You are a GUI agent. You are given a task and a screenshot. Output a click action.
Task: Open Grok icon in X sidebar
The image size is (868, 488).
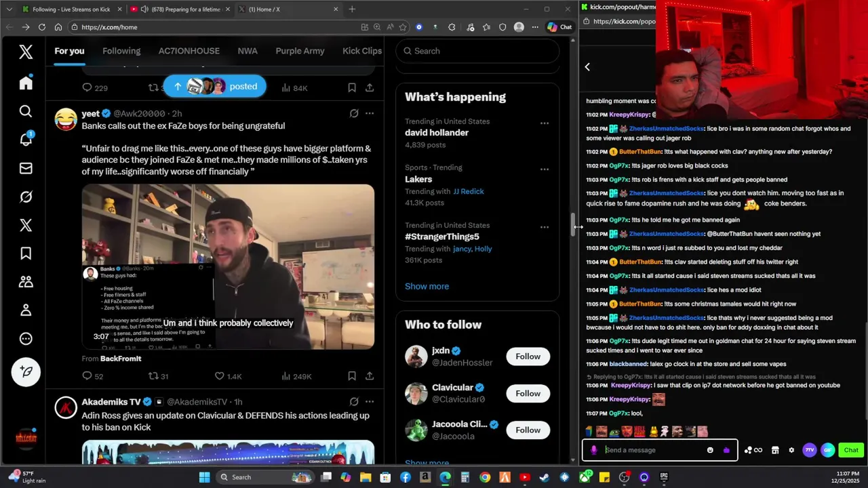tap(26, 197)
